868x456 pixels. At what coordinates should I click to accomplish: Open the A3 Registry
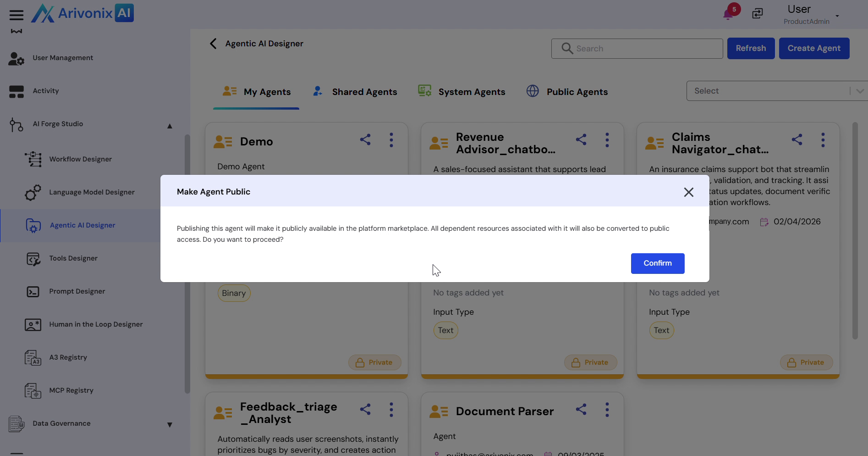68,357
